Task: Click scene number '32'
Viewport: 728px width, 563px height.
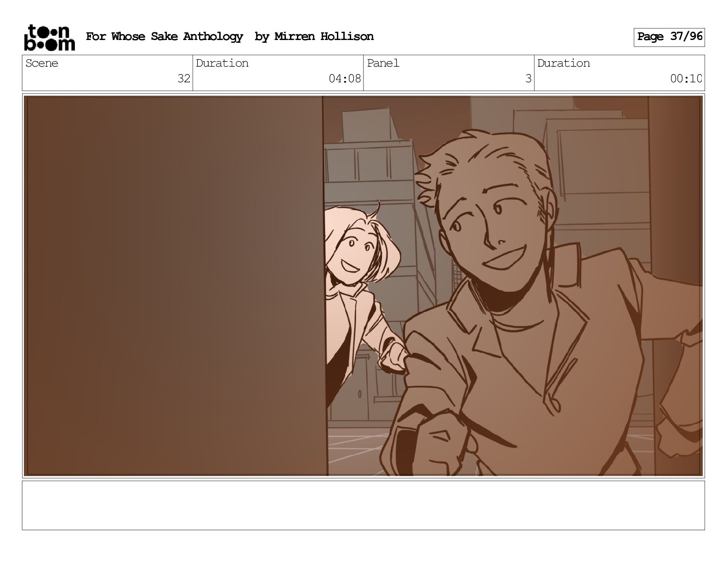Action: (184, 79)
